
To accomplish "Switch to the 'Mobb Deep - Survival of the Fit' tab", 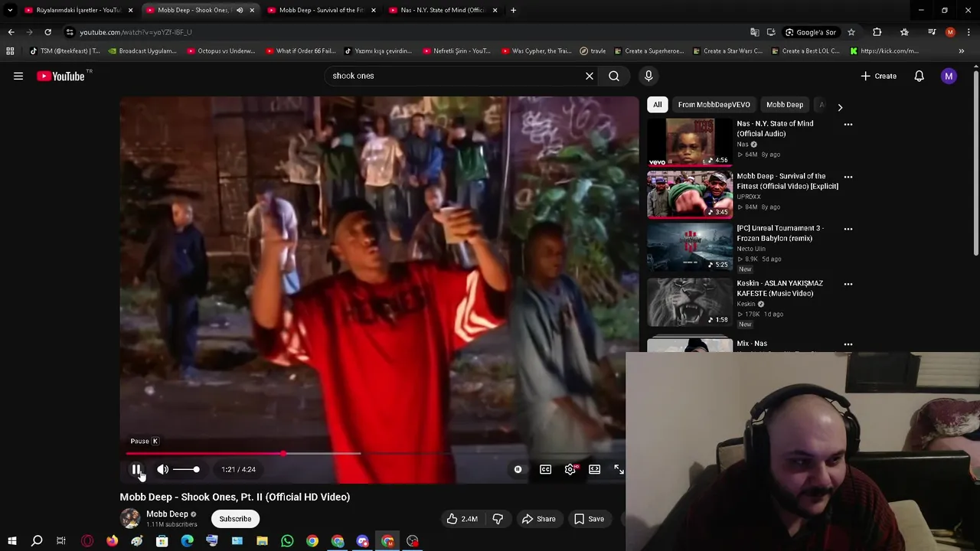I will pos(320,10).
